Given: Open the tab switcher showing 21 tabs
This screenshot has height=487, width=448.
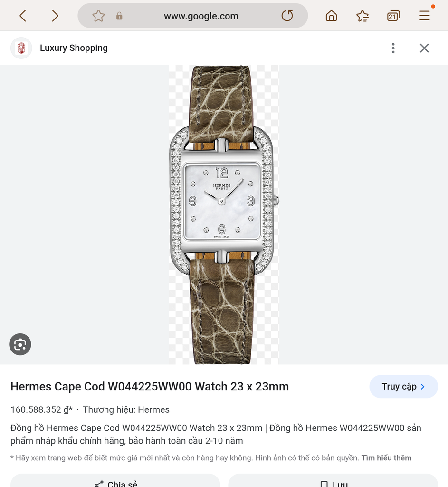Looking at the screenshot, I should (393, 16).
